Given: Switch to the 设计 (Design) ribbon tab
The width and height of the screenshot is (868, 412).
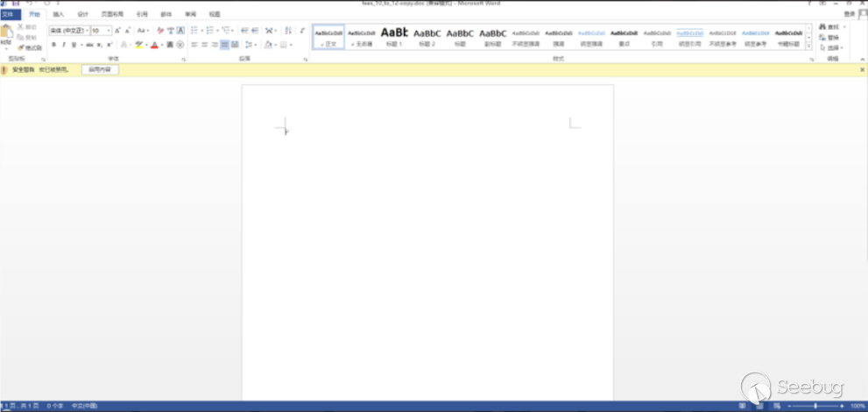Looking at the screenshot, I should [83, 14].
